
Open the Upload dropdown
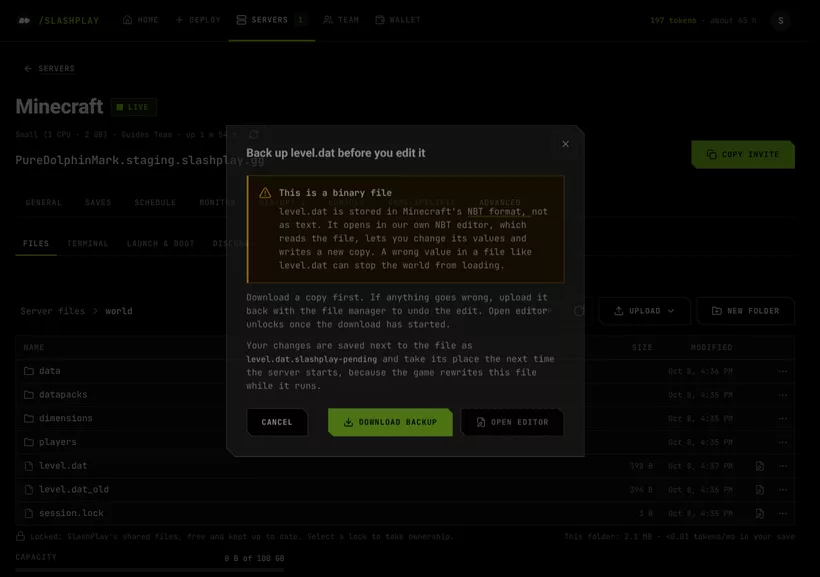[x=644, y=311]
